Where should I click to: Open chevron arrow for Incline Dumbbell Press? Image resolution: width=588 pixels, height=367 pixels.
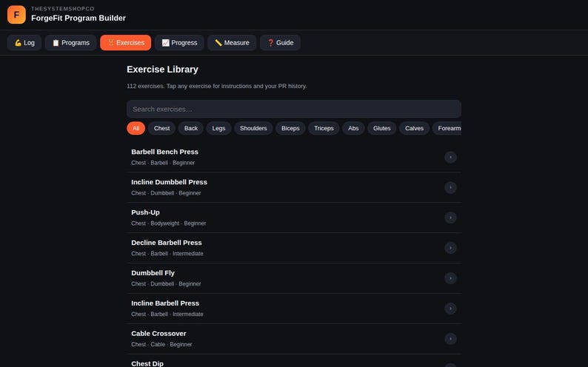click(450, 187)
